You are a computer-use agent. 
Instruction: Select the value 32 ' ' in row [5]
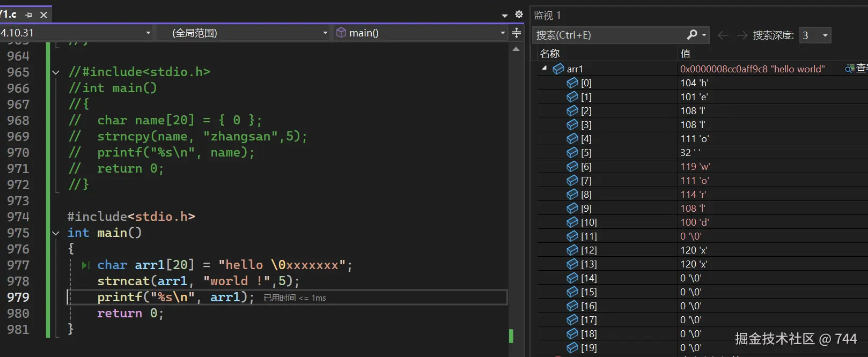point(690,152)
